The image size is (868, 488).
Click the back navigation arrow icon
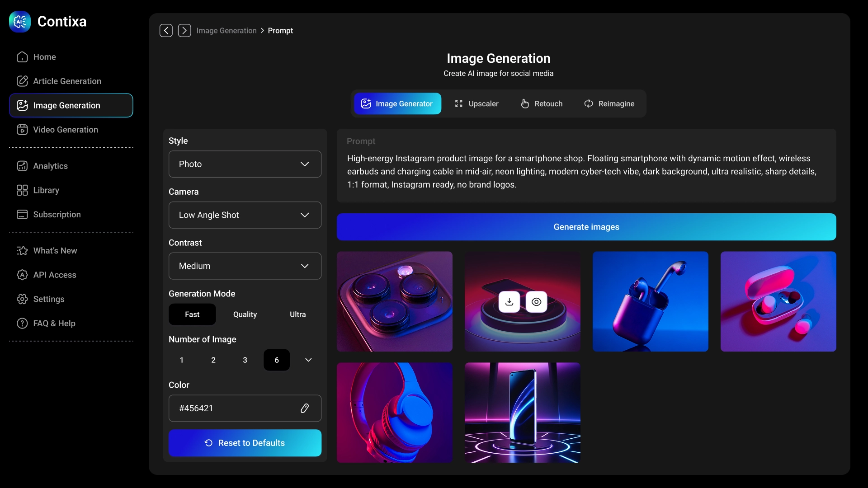click(166, 30)
